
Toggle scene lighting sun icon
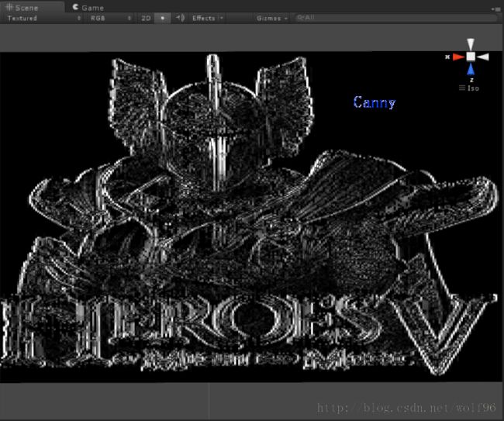pyautogui.click(x=163, y=18)
